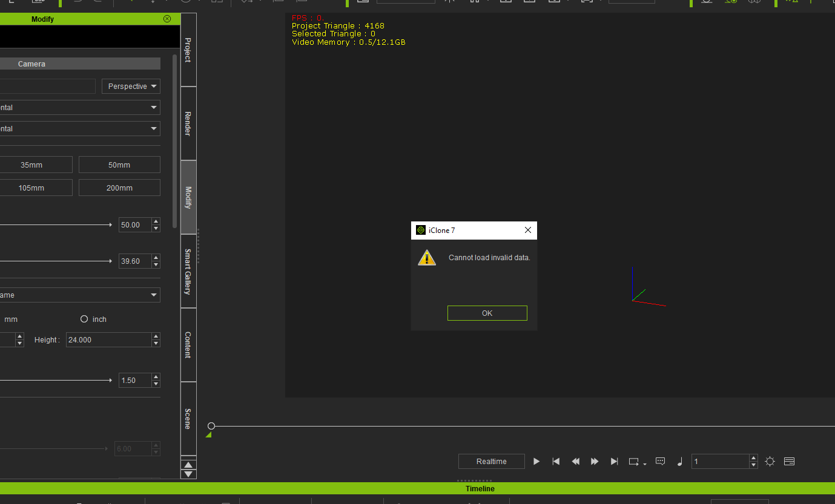Switch to the Render side tab
This screenshot has height=504, width=835.
pyautogui.click(x=188, y=123)
